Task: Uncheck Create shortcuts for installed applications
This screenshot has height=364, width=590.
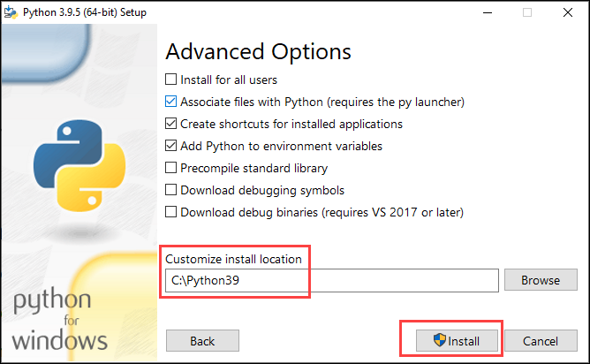Action: [170, 124]
